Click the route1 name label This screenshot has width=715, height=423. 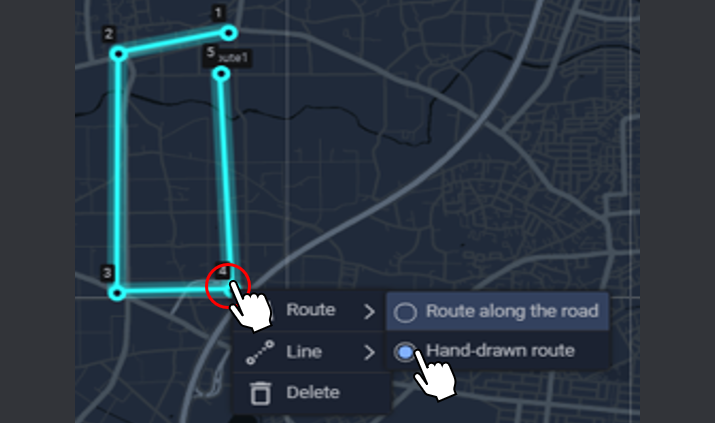coord(233,57)
